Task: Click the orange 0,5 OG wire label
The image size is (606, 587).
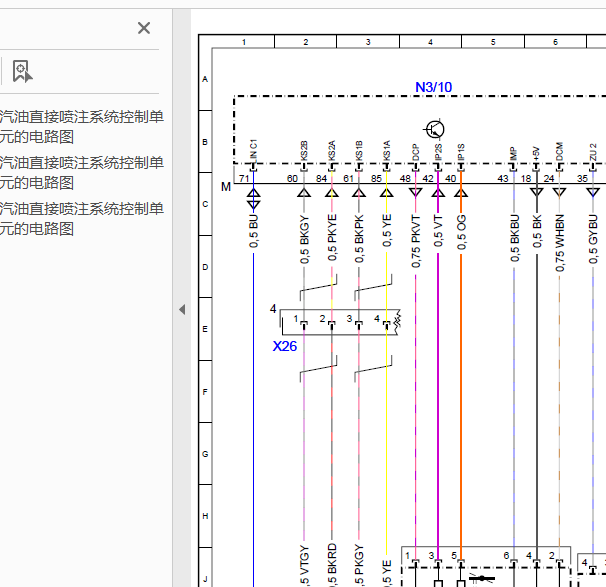Action: click(x=461, y=232)
